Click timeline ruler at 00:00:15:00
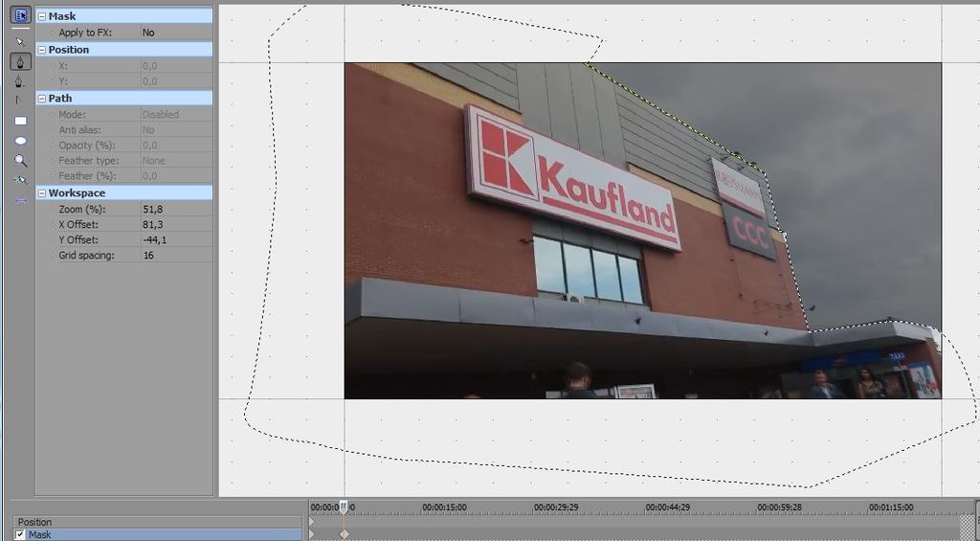The width and height of the screenshot is (980, 541). [x=444, y=507]
